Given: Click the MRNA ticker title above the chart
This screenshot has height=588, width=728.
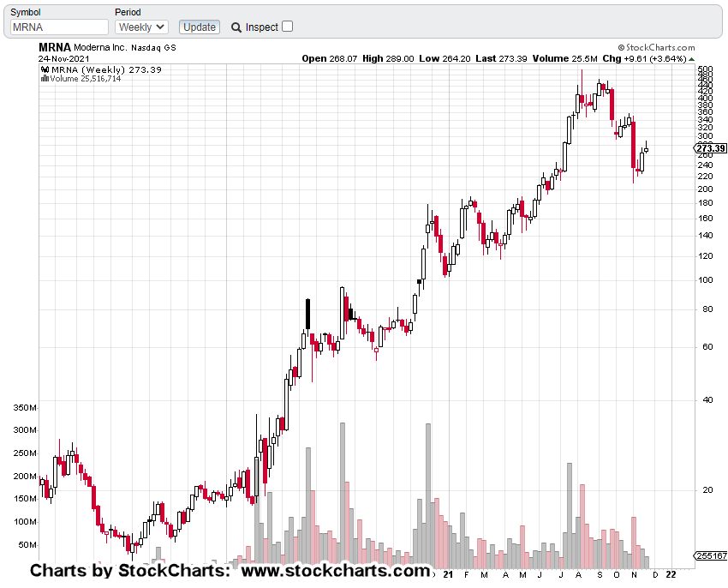Looking at the screenshot, I should coord(55,48).
